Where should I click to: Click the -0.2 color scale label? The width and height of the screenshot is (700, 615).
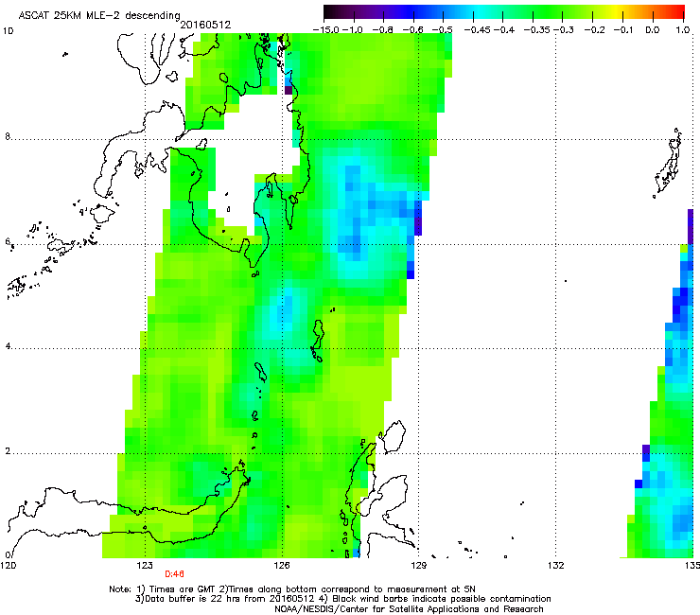595,30
